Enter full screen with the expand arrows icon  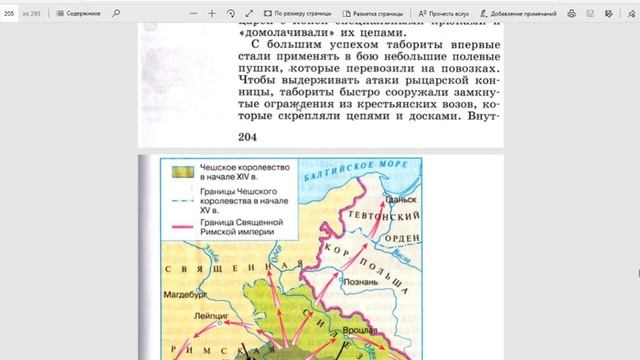249,13
